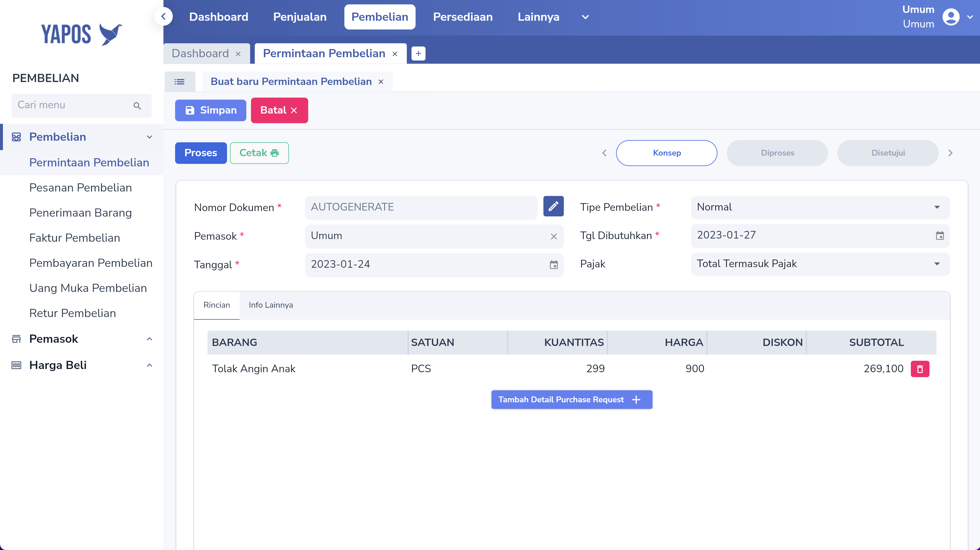Image resolution: width=980 pixels, height=550 pixels.
Task: Open Penerimaan Barang in the sidebar
Action: (81, 213)
